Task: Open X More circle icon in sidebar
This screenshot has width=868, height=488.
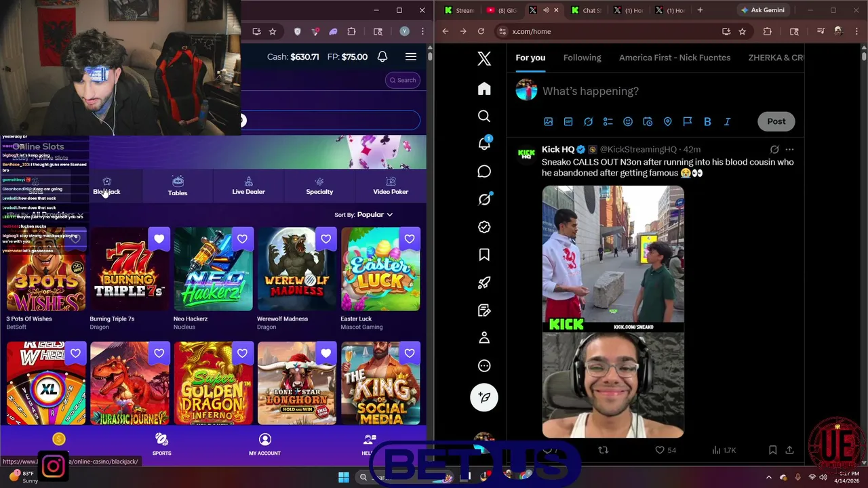Action: [484, 365]
